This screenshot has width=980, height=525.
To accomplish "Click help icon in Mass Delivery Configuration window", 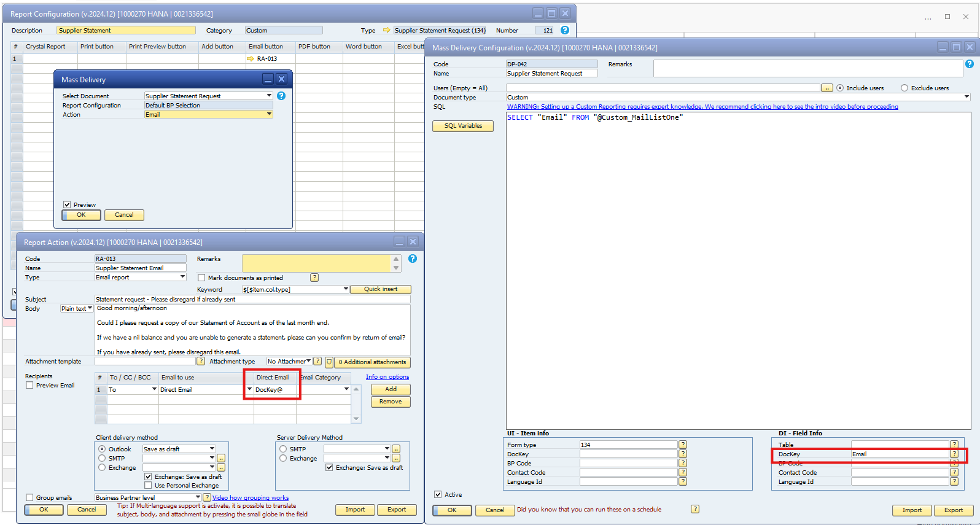I will 969,64.
